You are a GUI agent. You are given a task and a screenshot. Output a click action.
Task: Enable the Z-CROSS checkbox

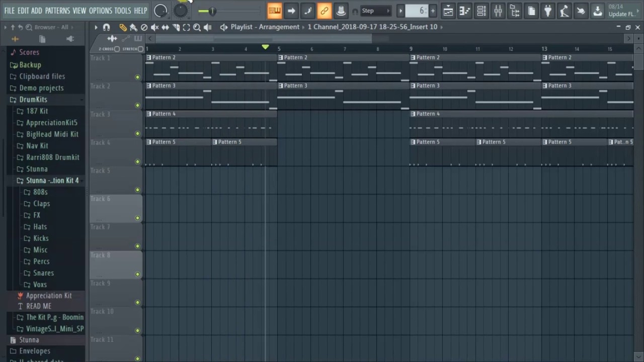click(x=116, y=49)
